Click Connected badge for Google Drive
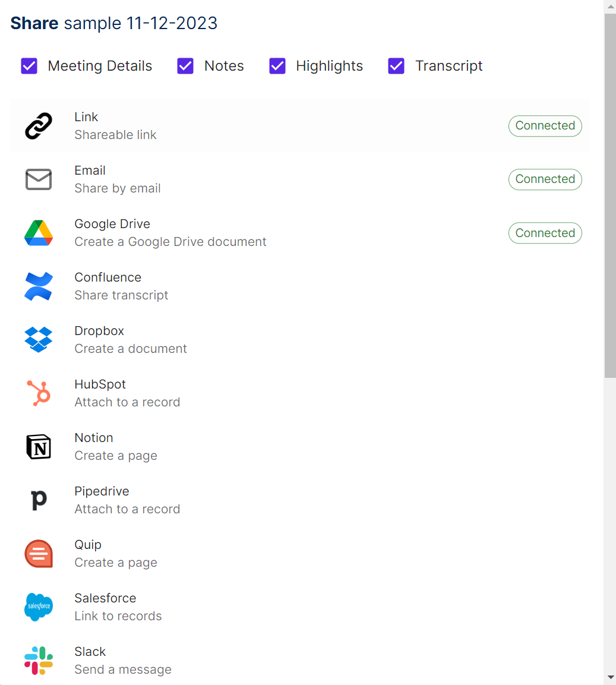The width and height of the screenshot is (616, 685). click(545, 233)
